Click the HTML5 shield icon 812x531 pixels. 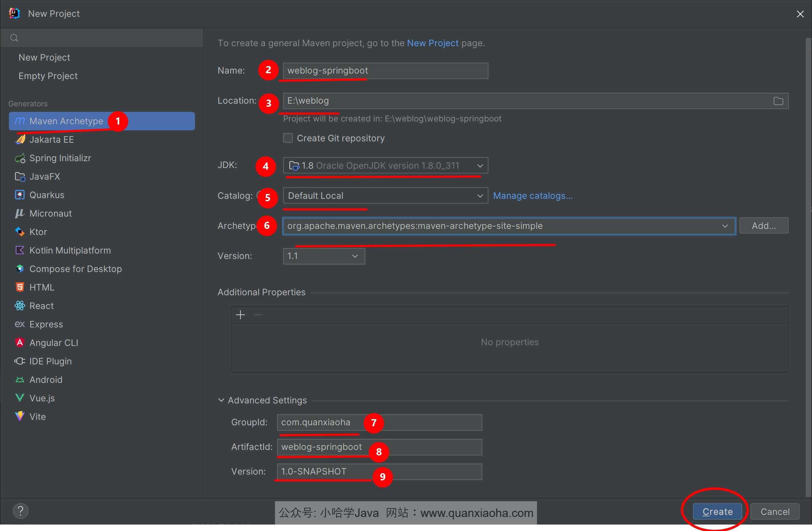point(20,287)
